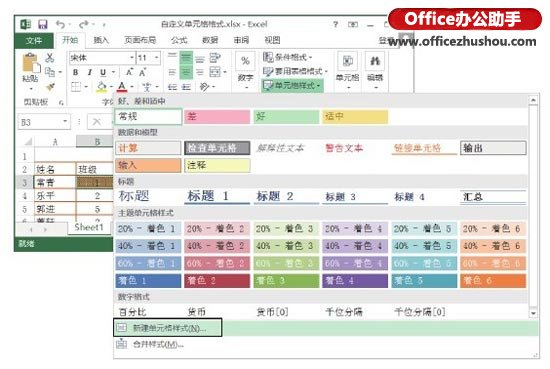Increase font size with larger A icon
Screen dimensions: 550x369
click(x=129, y=72)
